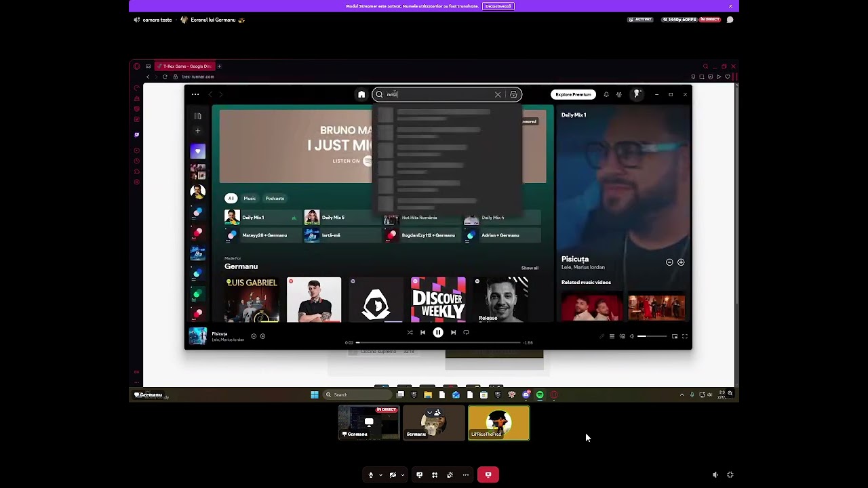Seek on the song progress bar
Image resolution: width=868 pixels, height=488 pixels.
[x=439, y=342]
